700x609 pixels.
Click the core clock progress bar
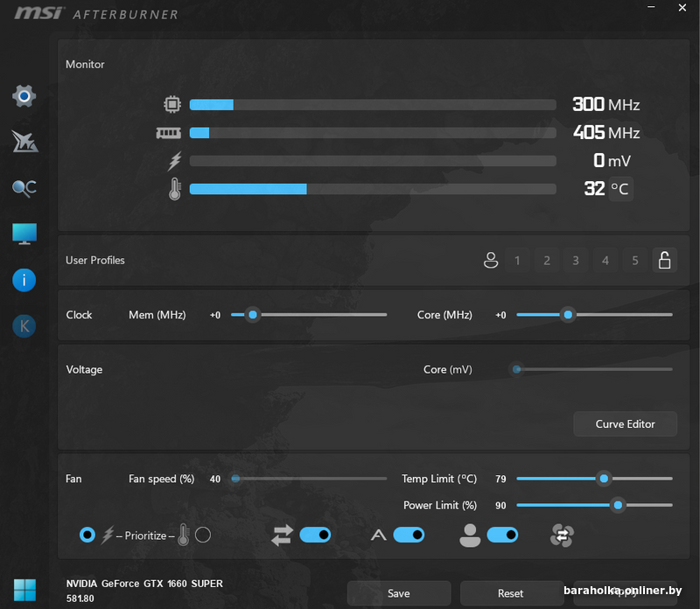(373, 104)
